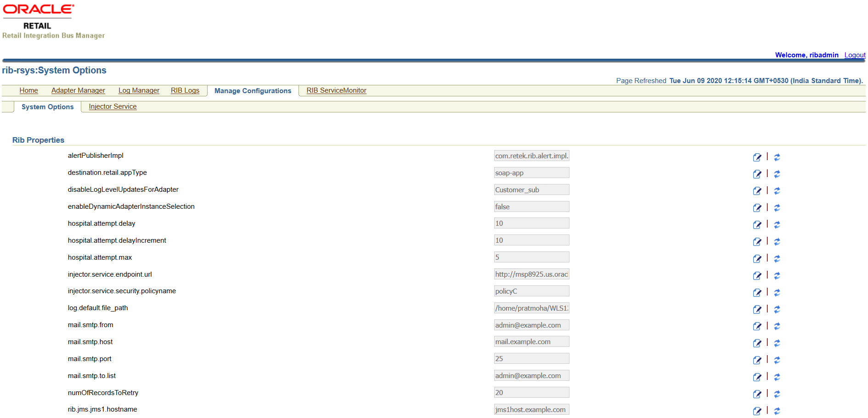Edit the destination.retail.appType property

pyautogui.click(x=757, y=174)
